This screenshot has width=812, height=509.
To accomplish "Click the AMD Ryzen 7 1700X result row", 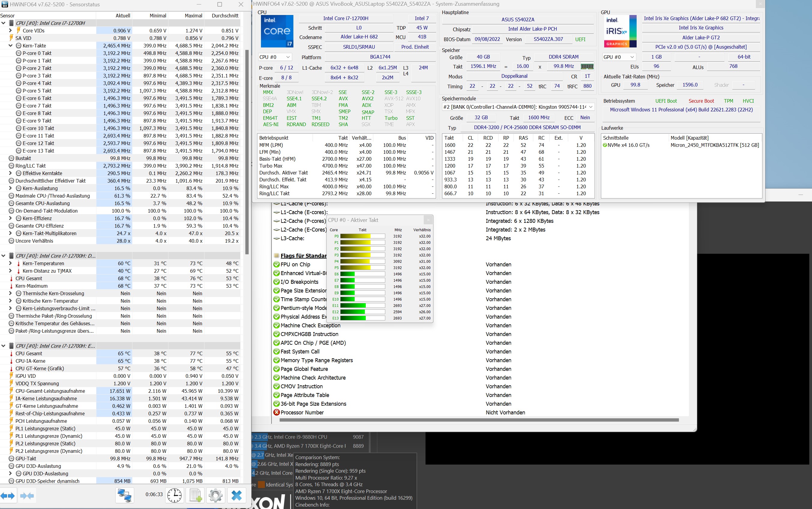I will [x=308, y=446].
